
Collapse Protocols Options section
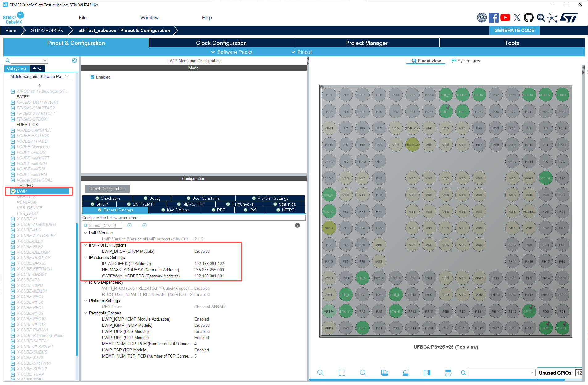pos(85,313)
